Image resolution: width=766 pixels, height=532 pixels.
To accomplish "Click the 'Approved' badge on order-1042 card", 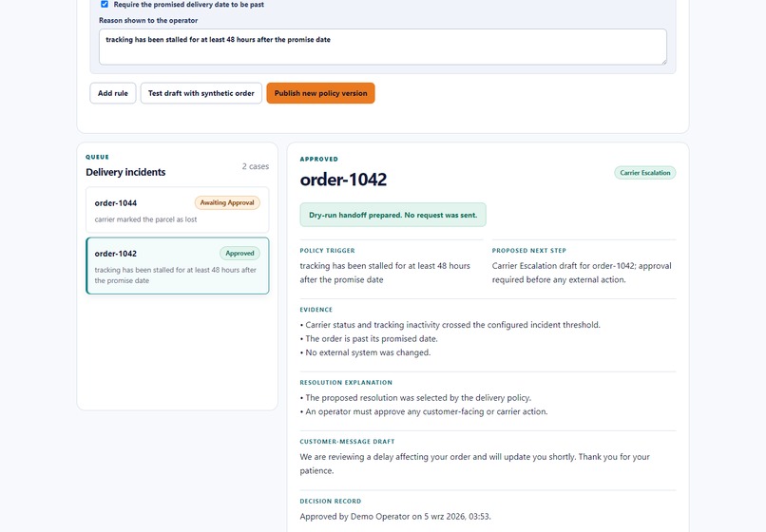I will (x=239, y=254).
